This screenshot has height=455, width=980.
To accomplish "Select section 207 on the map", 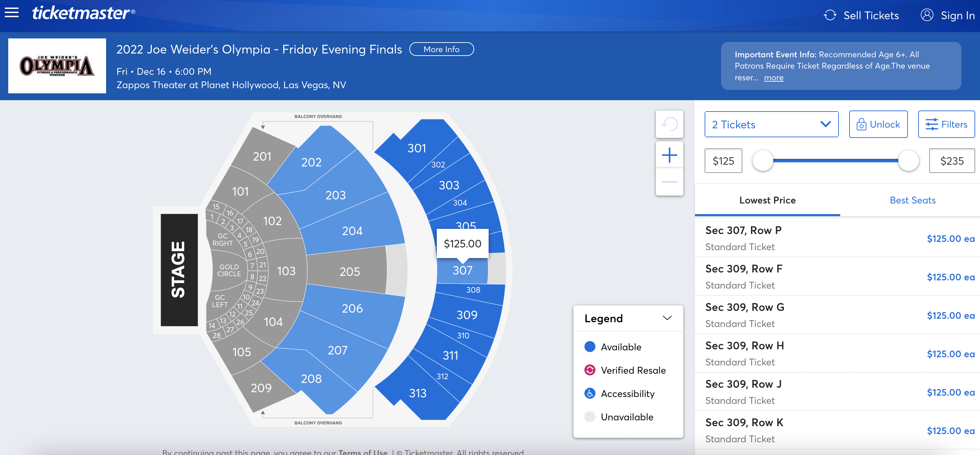I will (338, 350).
